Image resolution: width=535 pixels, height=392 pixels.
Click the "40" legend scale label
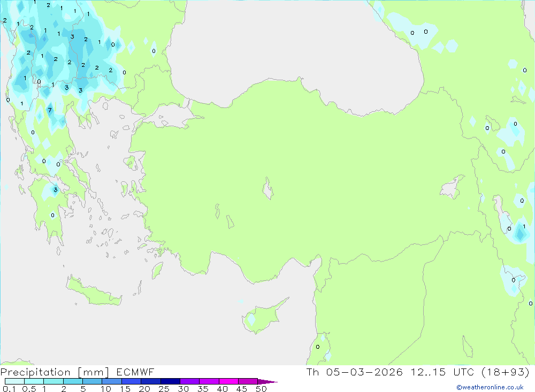click(223, 389)
